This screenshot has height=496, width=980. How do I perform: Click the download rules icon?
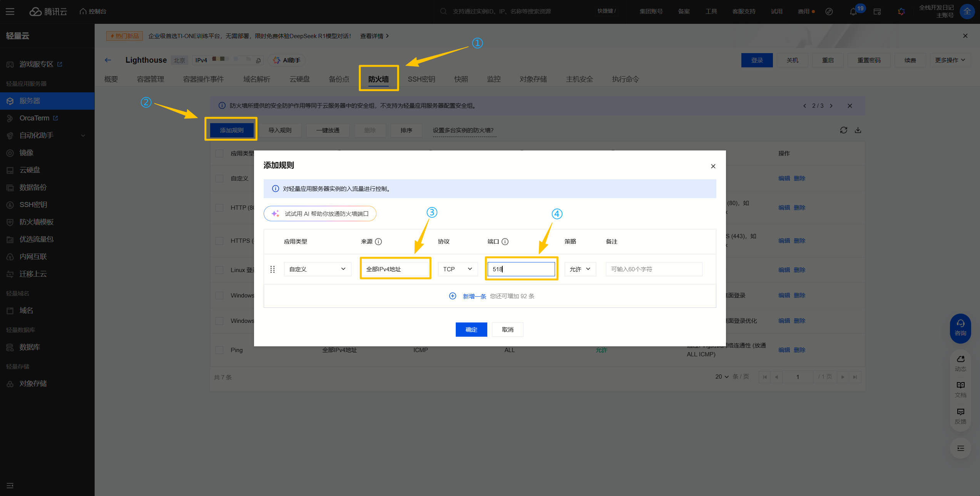[858, 130]
